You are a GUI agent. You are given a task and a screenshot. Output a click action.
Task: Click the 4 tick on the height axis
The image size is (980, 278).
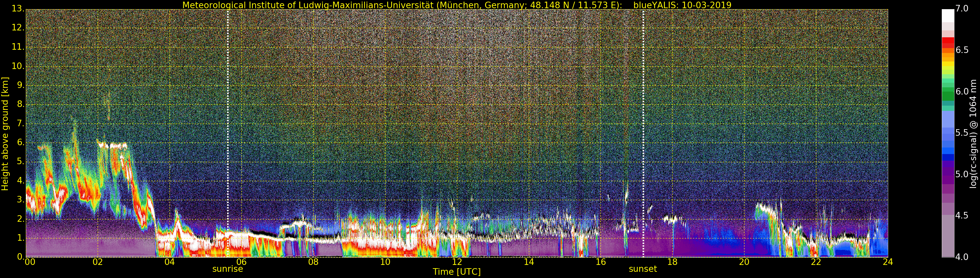click(21, 181)
